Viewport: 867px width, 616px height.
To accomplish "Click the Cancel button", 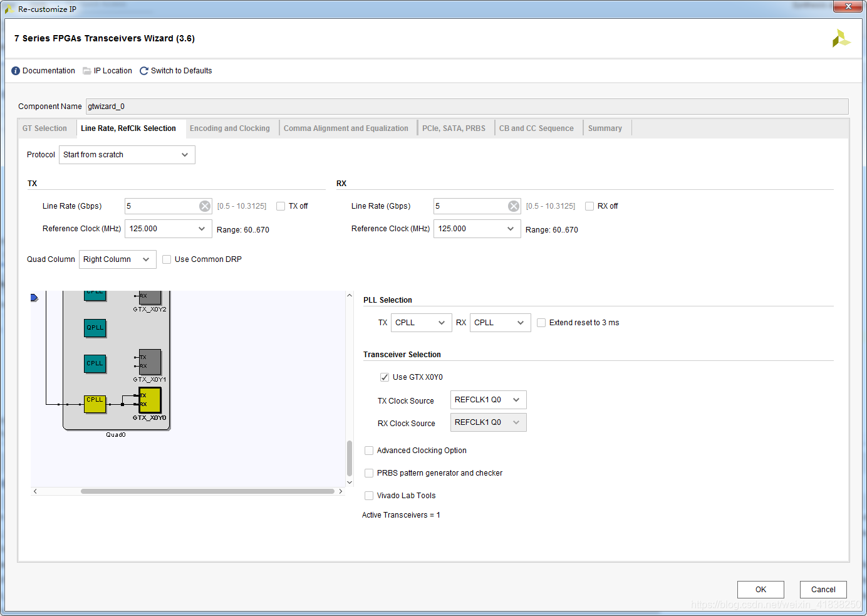I will [823, 590].
